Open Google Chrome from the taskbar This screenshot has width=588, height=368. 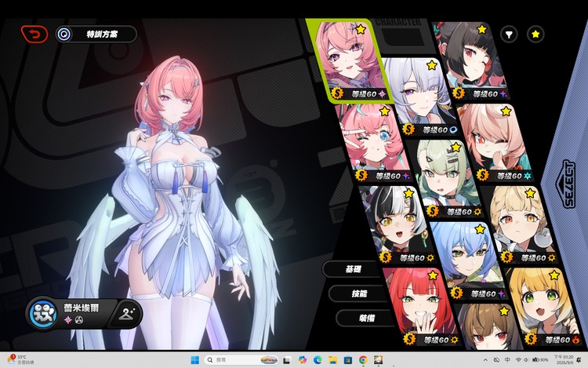363,360
